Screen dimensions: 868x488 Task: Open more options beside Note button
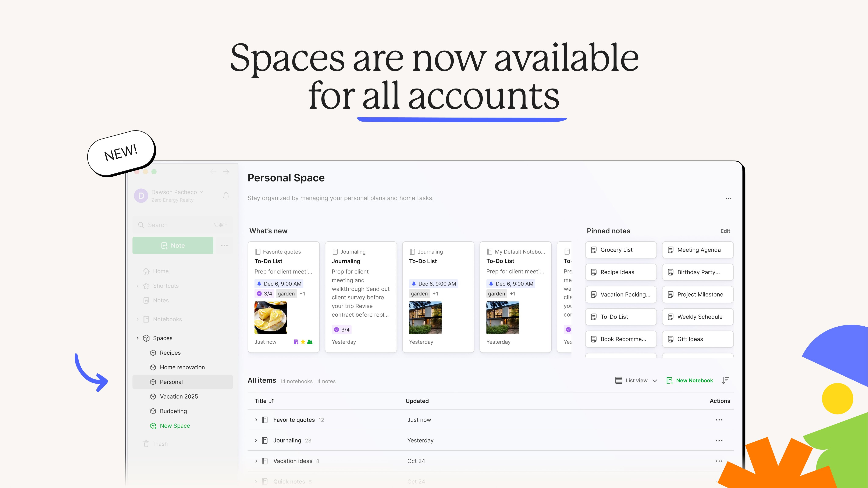[x=224, y=245]
